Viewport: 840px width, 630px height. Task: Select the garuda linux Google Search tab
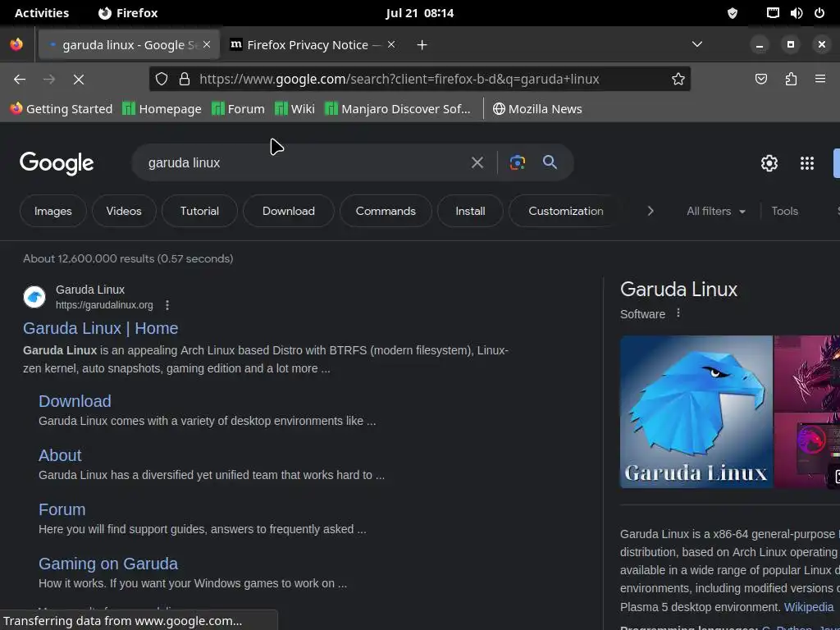[x=129, y=44]
